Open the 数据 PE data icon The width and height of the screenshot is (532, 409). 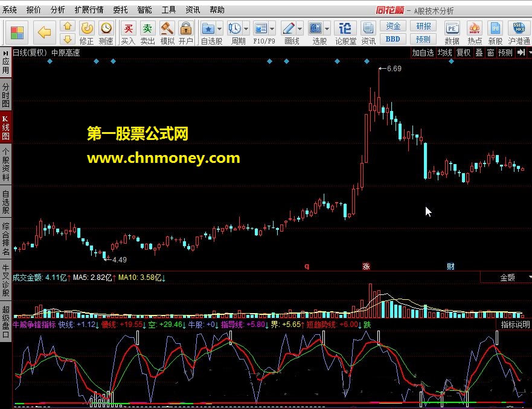452,28
